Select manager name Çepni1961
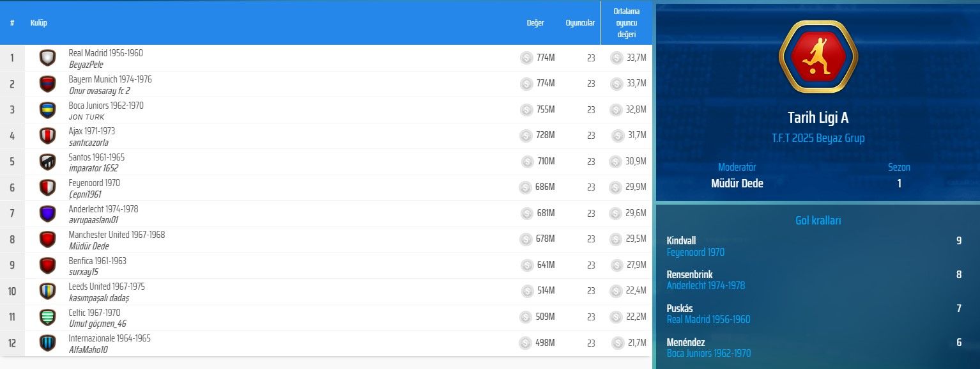 (84, 194)
